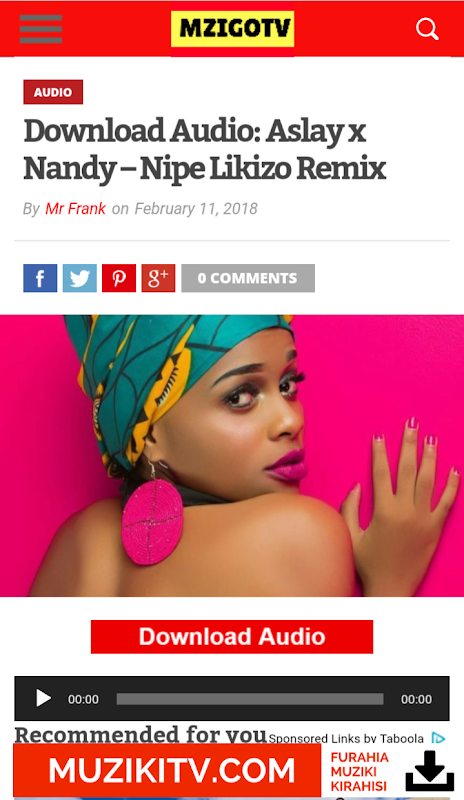This screenshot has width=464, height=800.
Task: Open the MZIGOTV logo homepage
Action: (x=232, y=29)
